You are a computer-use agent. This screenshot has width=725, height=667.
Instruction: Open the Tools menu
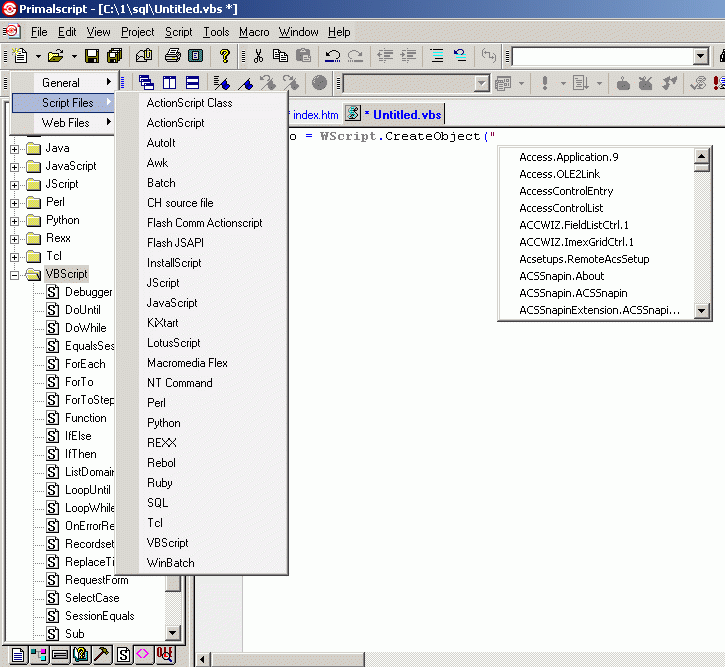point(216,32)
